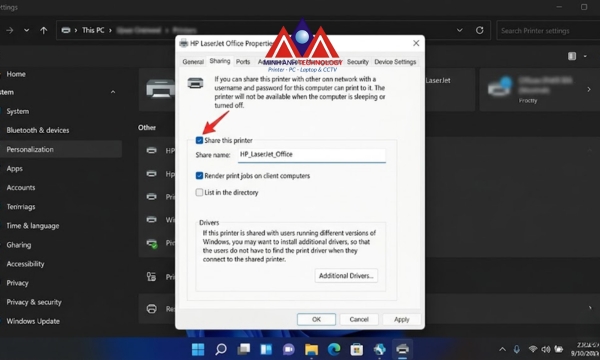Open Widgets from the taskbar
The image size is (600, 360).
pyautogui.click(x=266, y=349)
